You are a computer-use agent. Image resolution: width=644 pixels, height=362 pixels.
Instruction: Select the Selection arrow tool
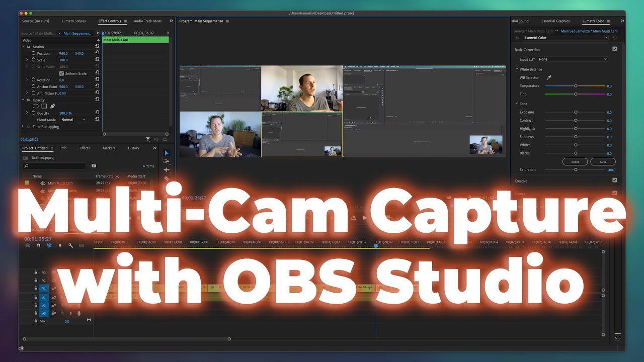[167, 153]
